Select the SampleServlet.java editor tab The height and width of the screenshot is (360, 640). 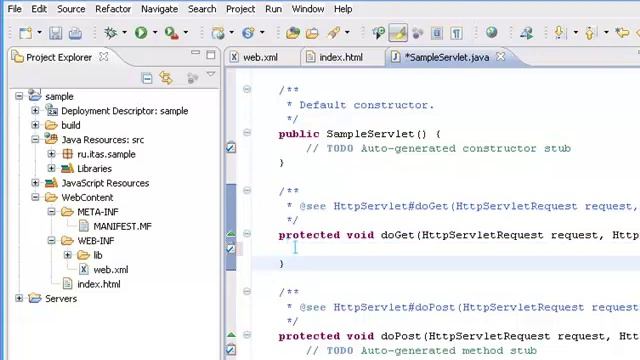447,58
